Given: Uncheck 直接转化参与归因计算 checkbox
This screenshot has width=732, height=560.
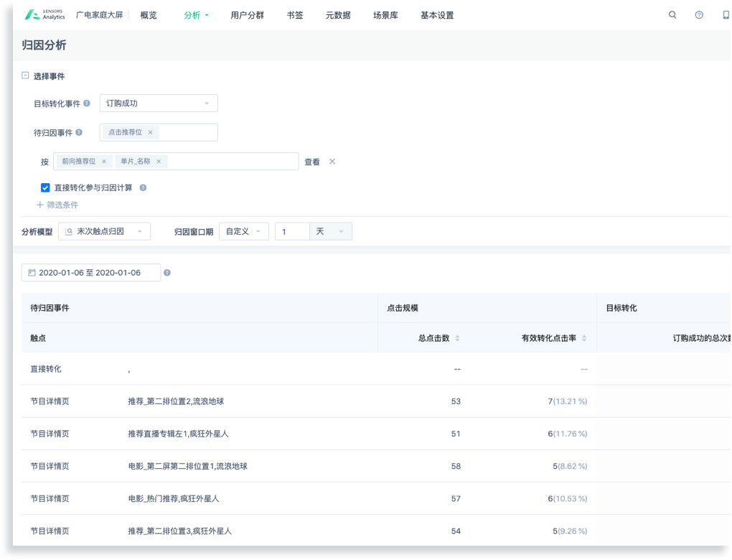Looking at the screenshot, I should coord(45,188).
